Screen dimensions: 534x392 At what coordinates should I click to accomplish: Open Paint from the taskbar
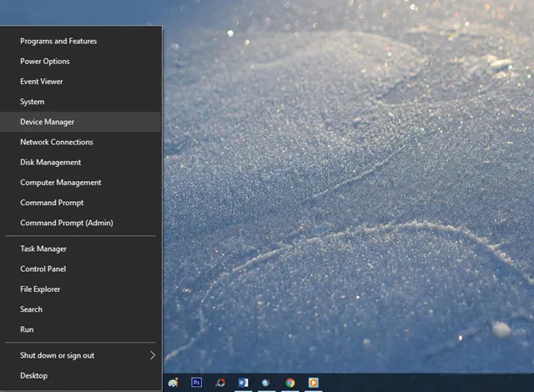[173, 383]
